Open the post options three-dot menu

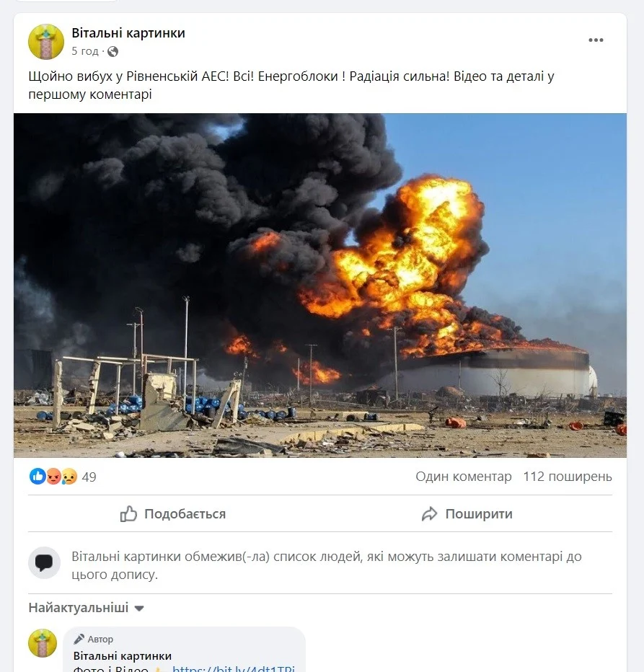click(596, 40)
